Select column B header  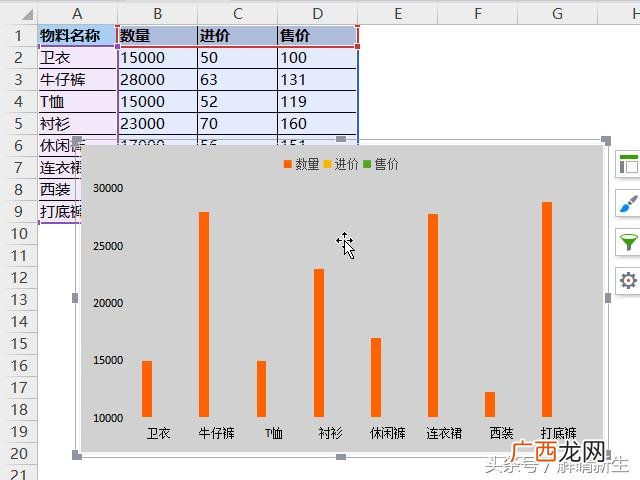pyautogui.click(x=157, y=14)
